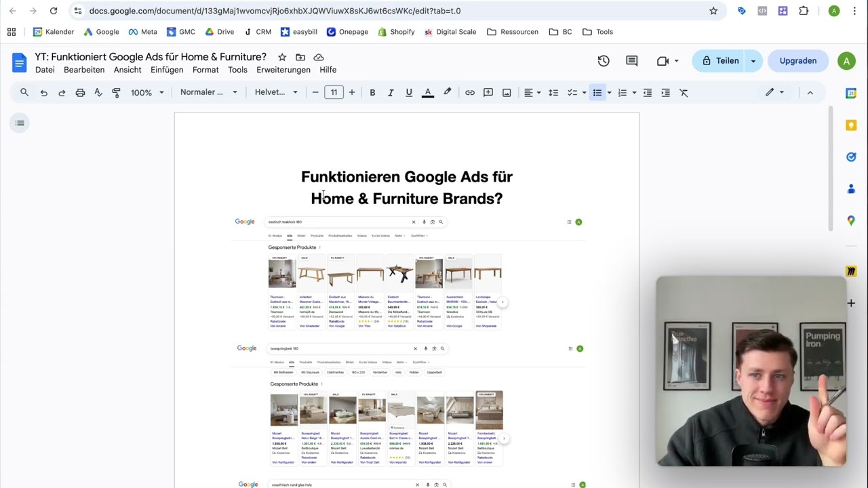Print the document
The height and width of the screenshot is (488, 868).
pyautogui.click(x=80, y=92)
